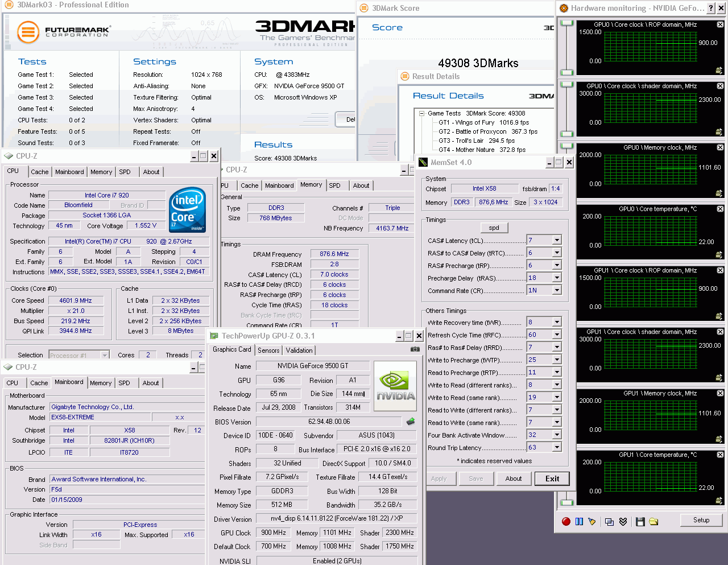Click lock icon on GPU0 shader domain graph
The width and height of the screenshot is (728, 565).
(x=719, y=132)
